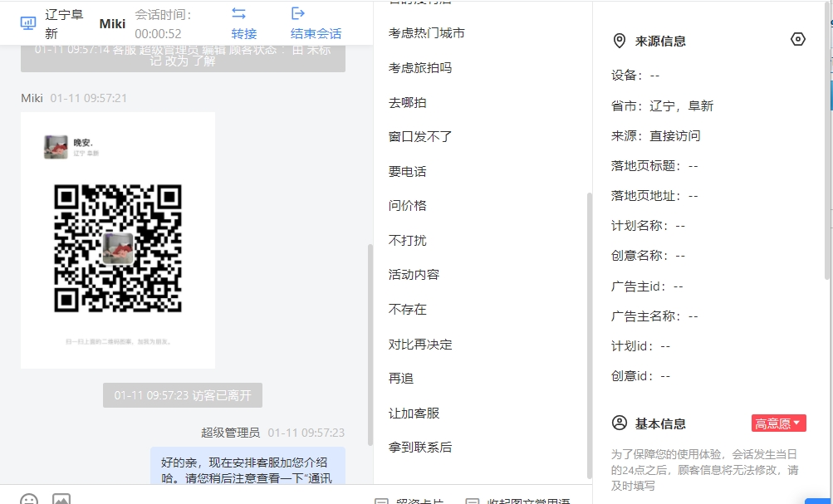Open the QR code image sent by Miki
The height and width of the screenshot is (504, 833).
(118, 240)
